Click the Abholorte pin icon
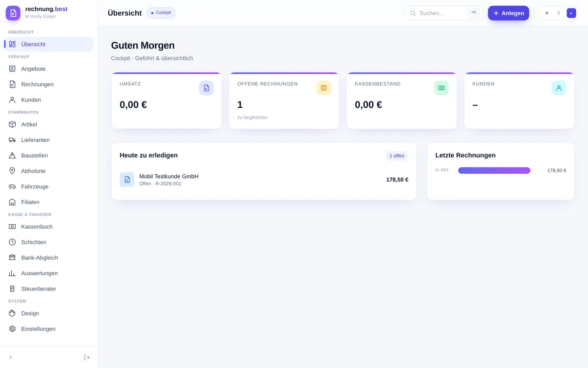 tap(12, 171)
